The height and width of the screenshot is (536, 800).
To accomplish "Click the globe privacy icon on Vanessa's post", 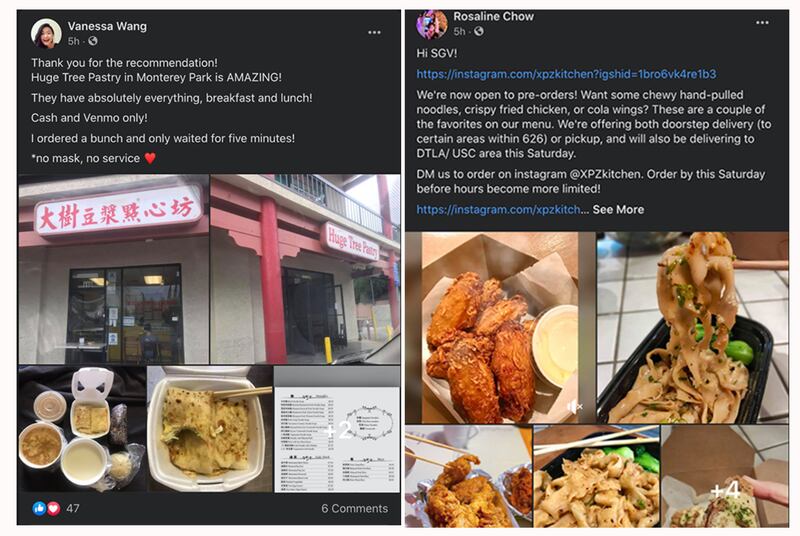I will [92, 41].
